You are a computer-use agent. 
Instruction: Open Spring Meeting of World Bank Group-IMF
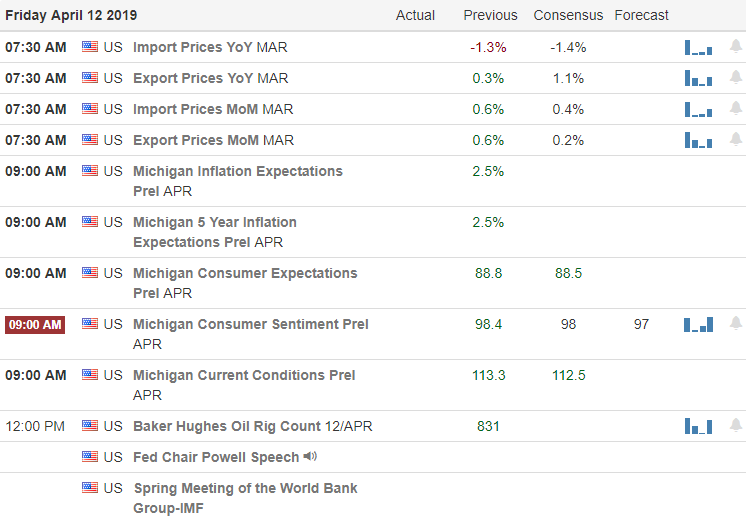click(245, 498)
